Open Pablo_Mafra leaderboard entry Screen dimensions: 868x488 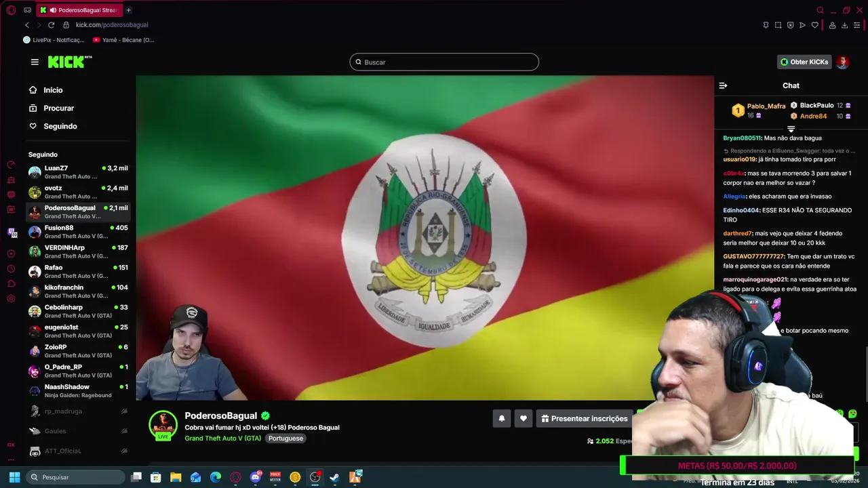coord(758,110)
